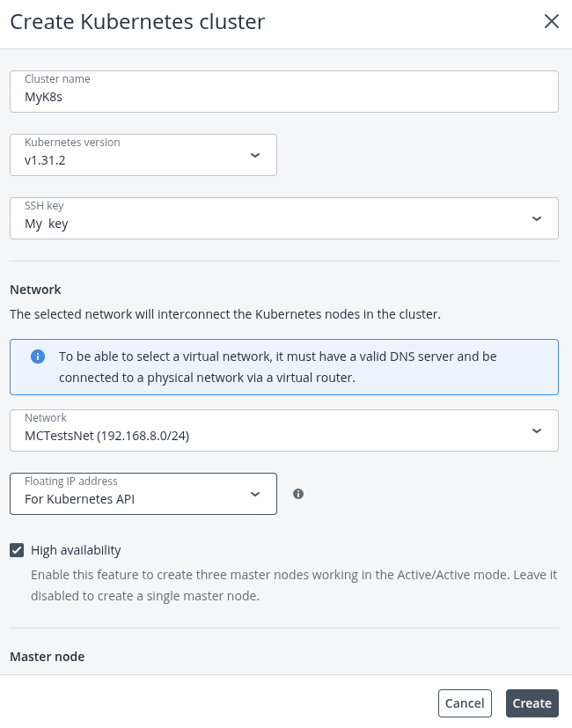The height and width of the screenshot is (728, 572).
Task: Open the Network dropdown showing MCTestsNet
Action: (x=284, y=430)
